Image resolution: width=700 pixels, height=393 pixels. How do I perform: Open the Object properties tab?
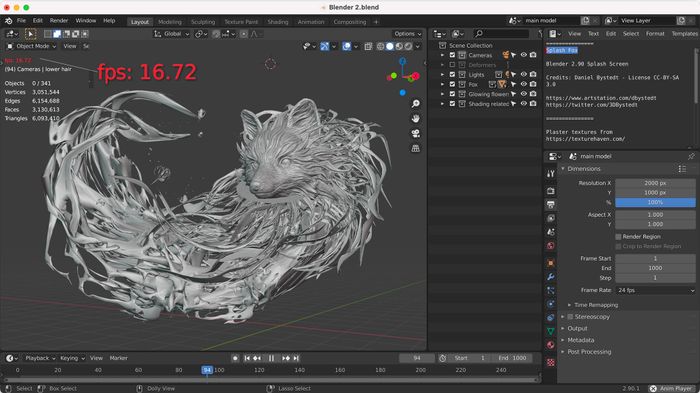pos(551,263)
